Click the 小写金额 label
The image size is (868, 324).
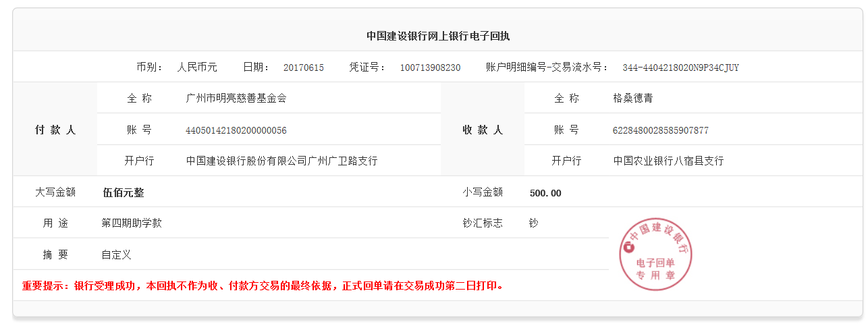(483, 192)
